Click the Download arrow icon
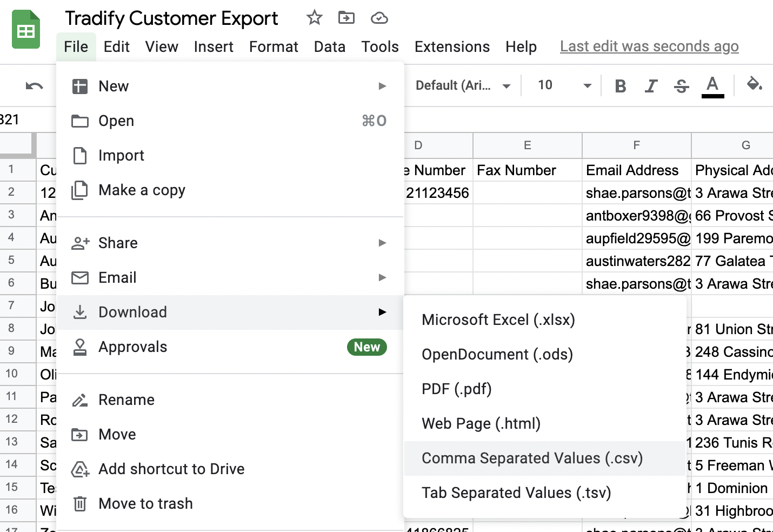 [x=80, y=312]
